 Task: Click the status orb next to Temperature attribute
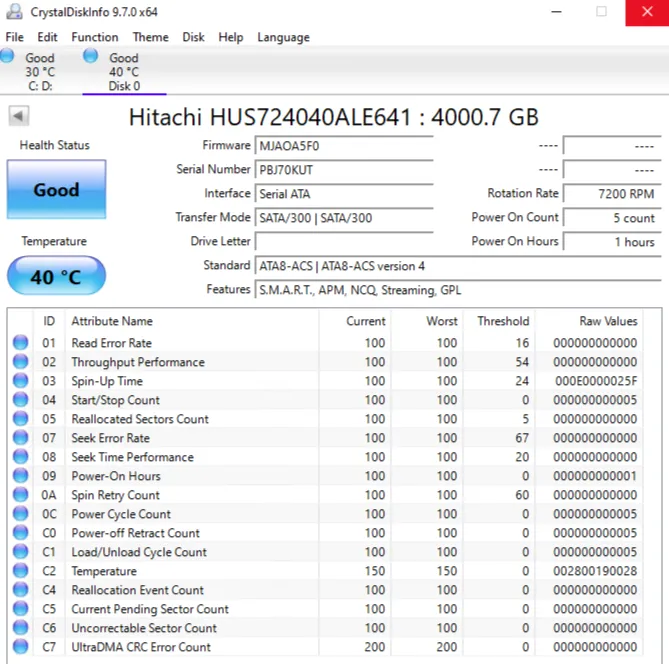pyautogui.click(x=20, y=571)
